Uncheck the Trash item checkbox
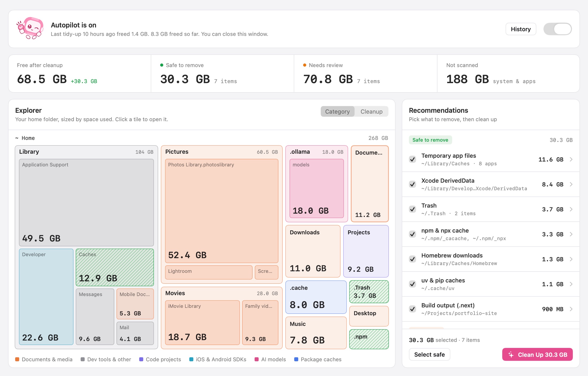 (413, 209)
